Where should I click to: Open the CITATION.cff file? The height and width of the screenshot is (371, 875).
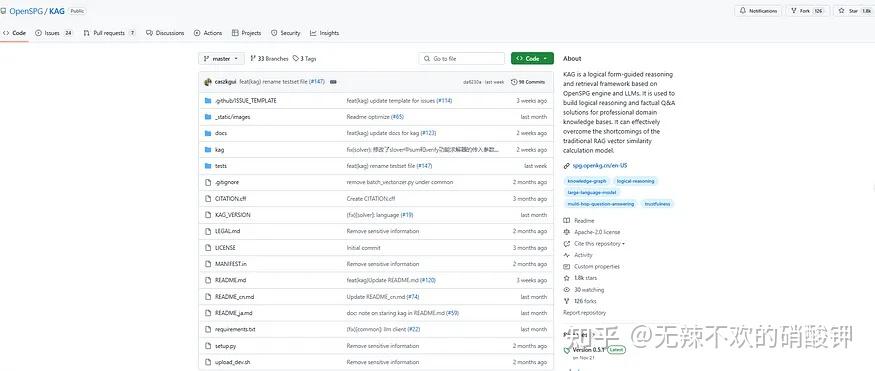230,199
